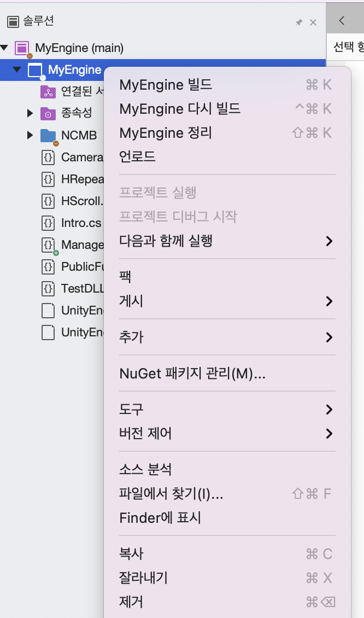Click the Intro.cs file icon
Viewport: 364px width, 618px height.
click(48, 223)
